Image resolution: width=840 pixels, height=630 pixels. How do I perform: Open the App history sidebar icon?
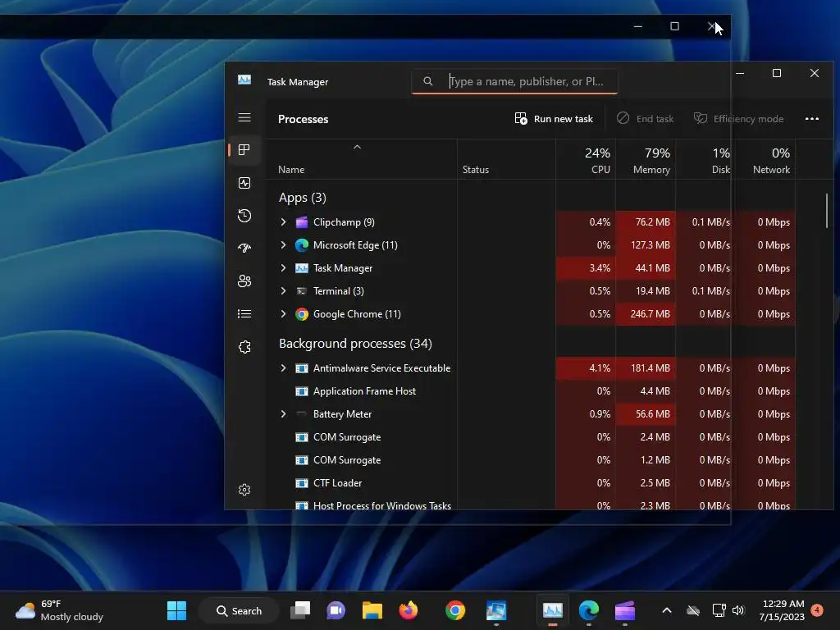point(244,216)
